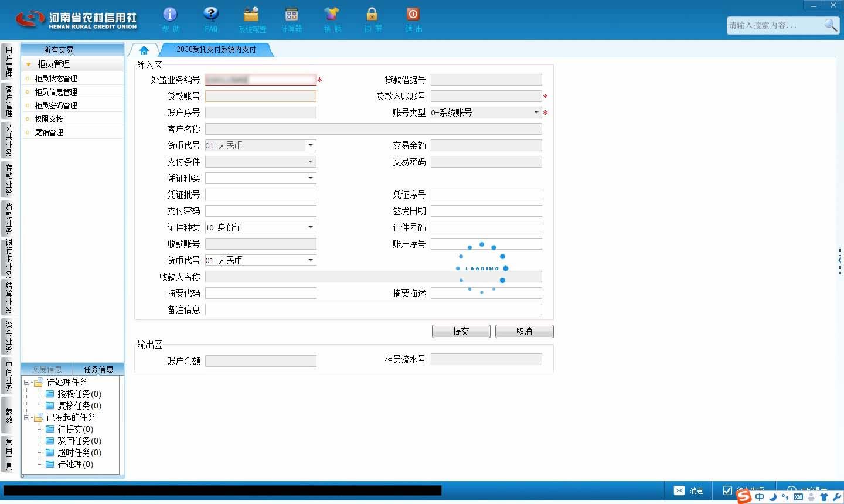
Task: Click the IME shirt skin icon
Action: point(824,496)
